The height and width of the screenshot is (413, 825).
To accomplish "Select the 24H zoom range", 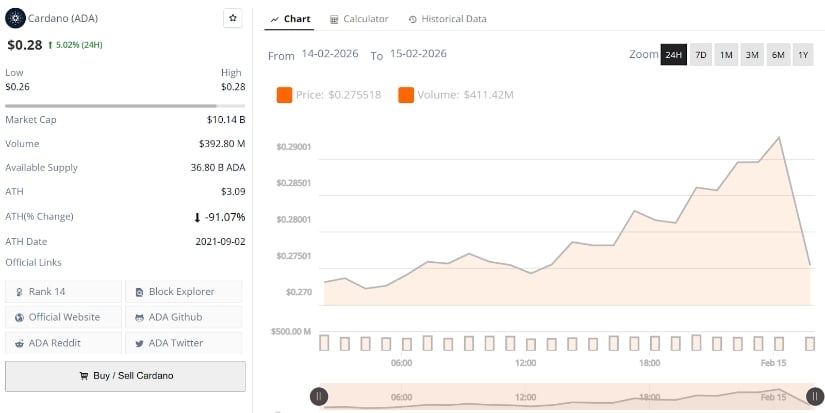I will click(673, 55).
